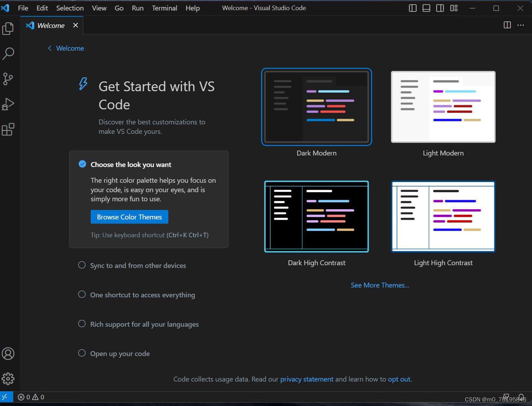
Task: Open the Terminal menu
Action: click(164, 8)
